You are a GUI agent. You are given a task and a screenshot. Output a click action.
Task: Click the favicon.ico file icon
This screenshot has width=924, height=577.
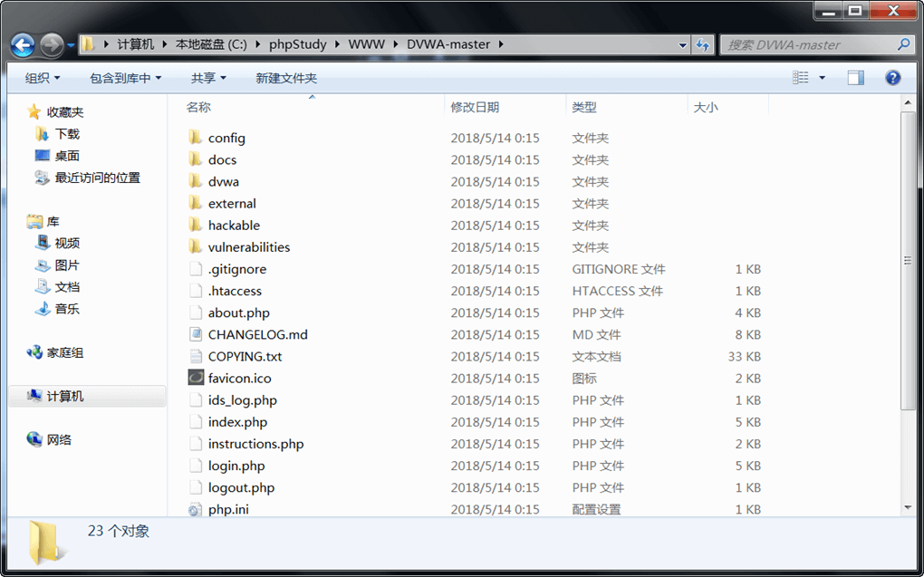tap(196, 378)
